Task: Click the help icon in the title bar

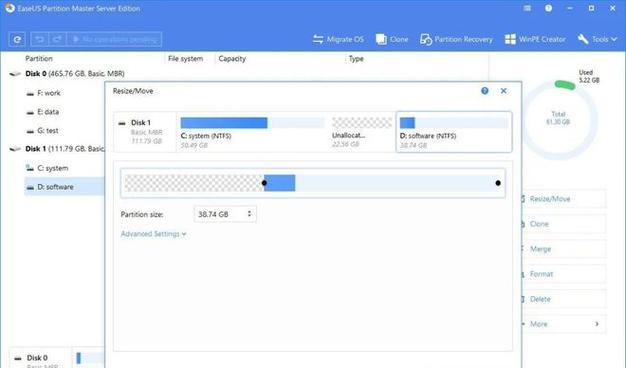Action: point(549,8)
